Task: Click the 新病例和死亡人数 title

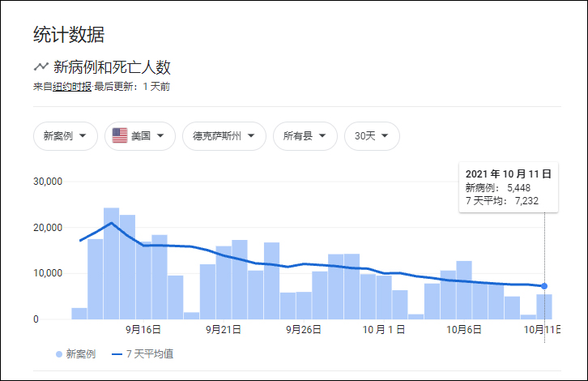Action: click(x=112, y=67)
